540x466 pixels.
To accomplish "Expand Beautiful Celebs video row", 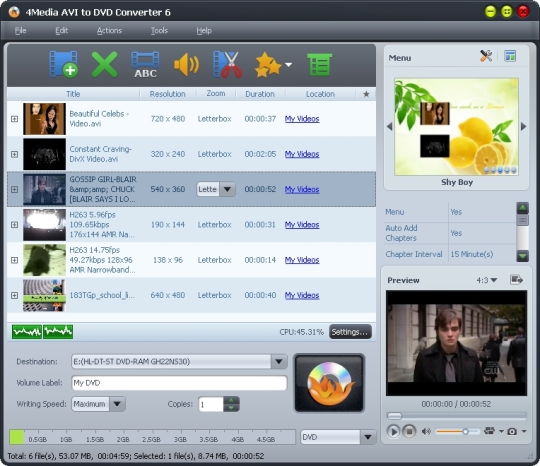I will (14, 119).
